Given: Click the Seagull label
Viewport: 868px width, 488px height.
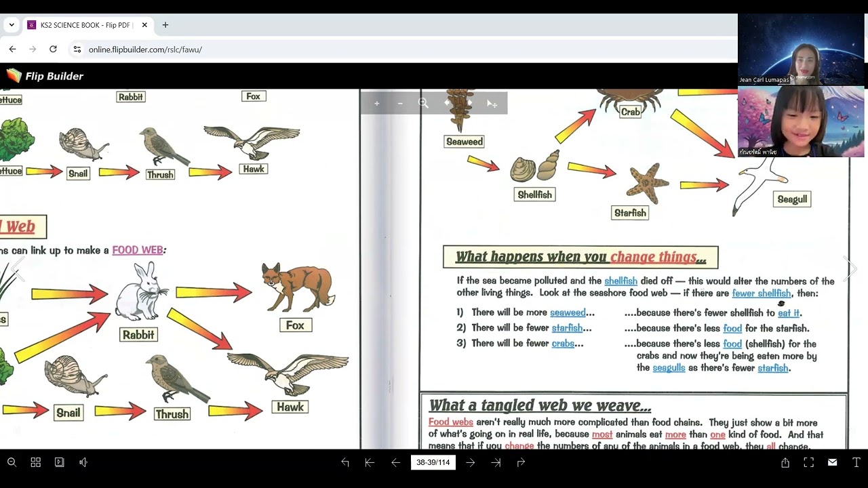Looking at the screenshot, I should (792, 199).
